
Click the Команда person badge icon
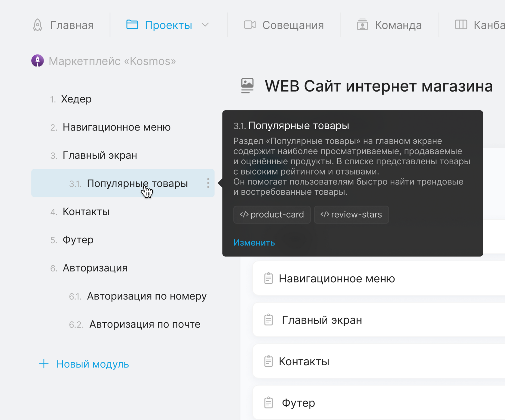click(362, 25)
